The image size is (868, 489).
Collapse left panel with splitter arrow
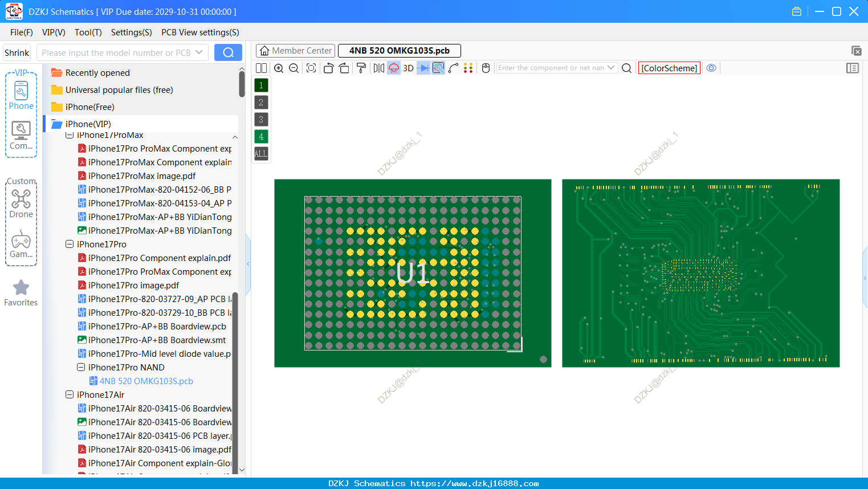tap(248, 263)
